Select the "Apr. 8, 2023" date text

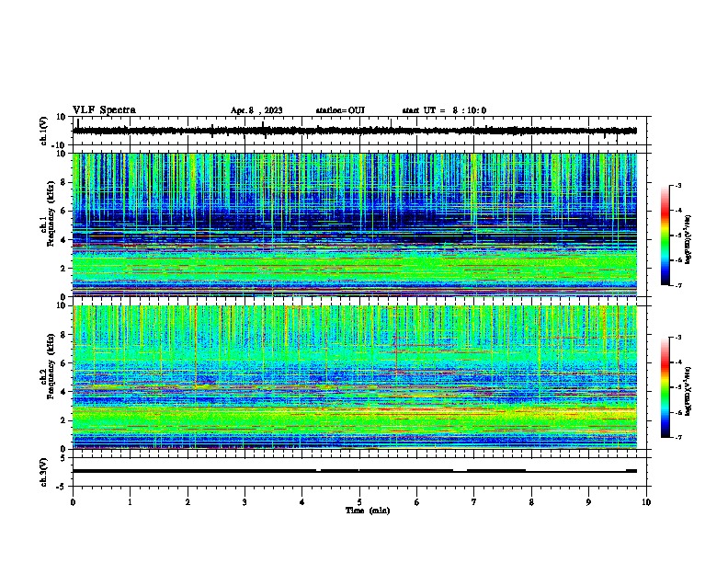[x=256, y=110]
